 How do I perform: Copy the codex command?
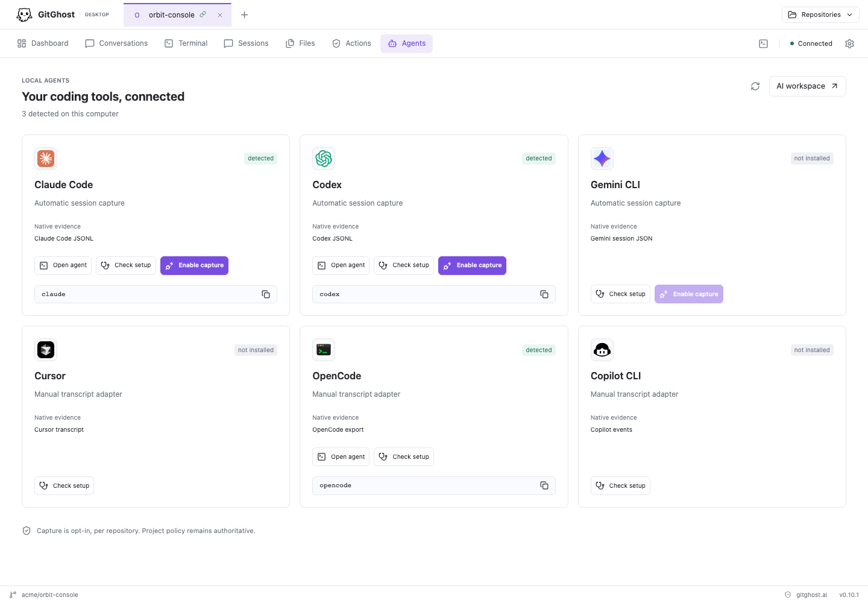544,294
